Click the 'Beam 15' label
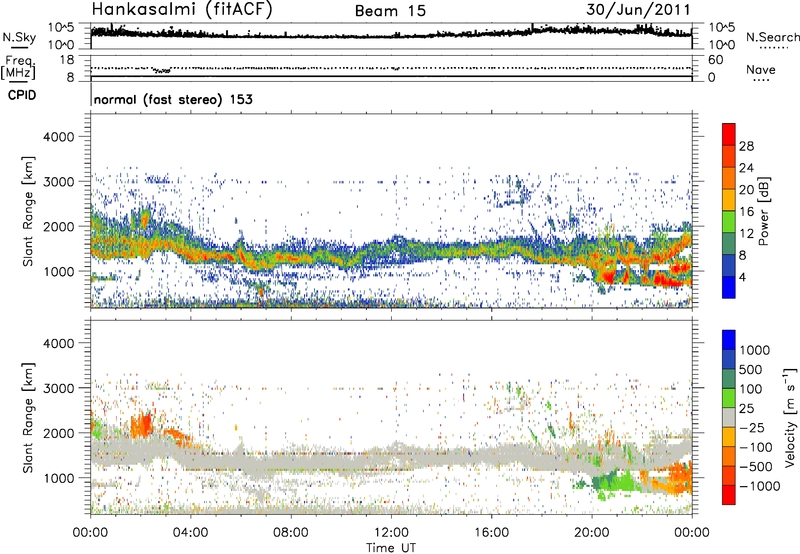 pos(390,11)
